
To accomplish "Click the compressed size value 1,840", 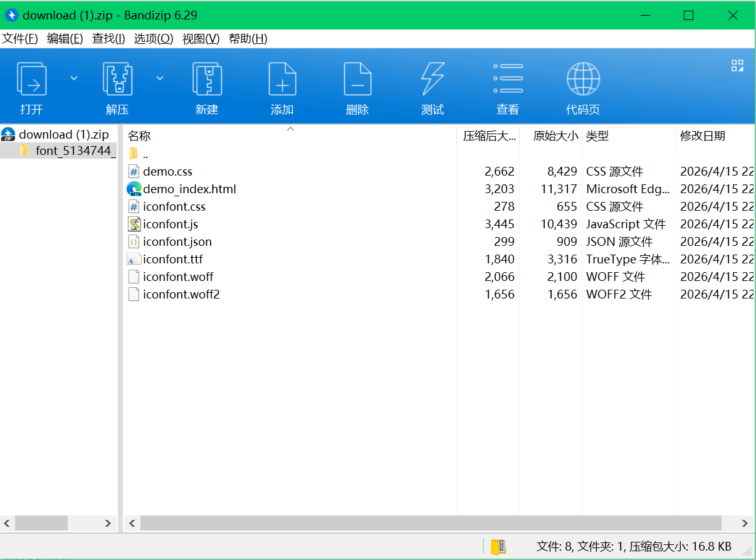I will coord(500,259).
